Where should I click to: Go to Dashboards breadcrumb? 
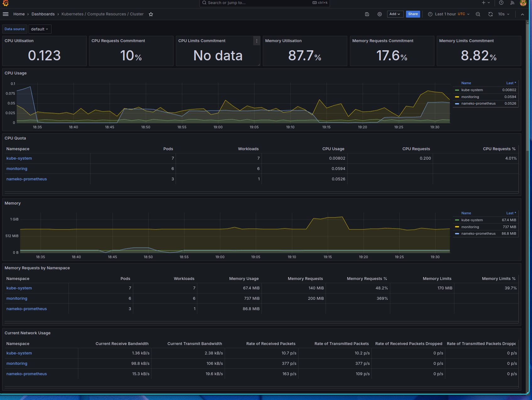43,14
